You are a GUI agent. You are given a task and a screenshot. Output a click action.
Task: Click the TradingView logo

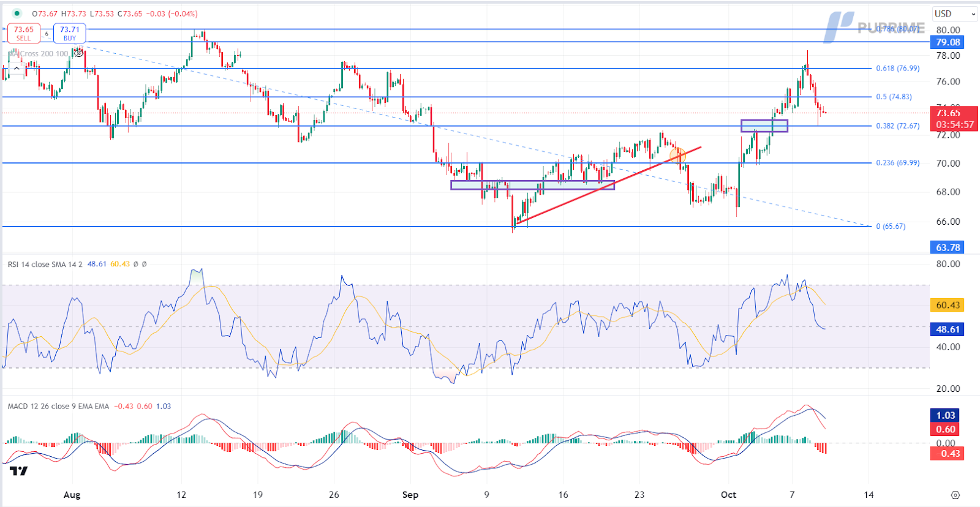point(19,471)
